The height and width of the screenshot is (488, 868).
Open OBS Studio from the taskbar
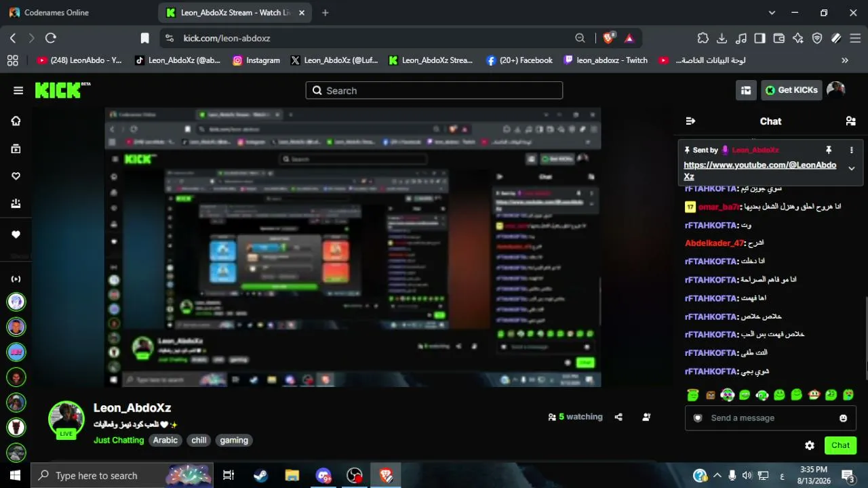(355, 475)
